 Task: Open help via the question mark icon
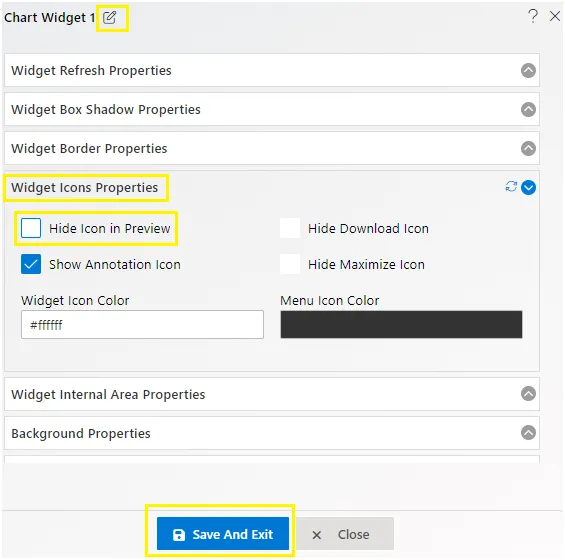533,16
